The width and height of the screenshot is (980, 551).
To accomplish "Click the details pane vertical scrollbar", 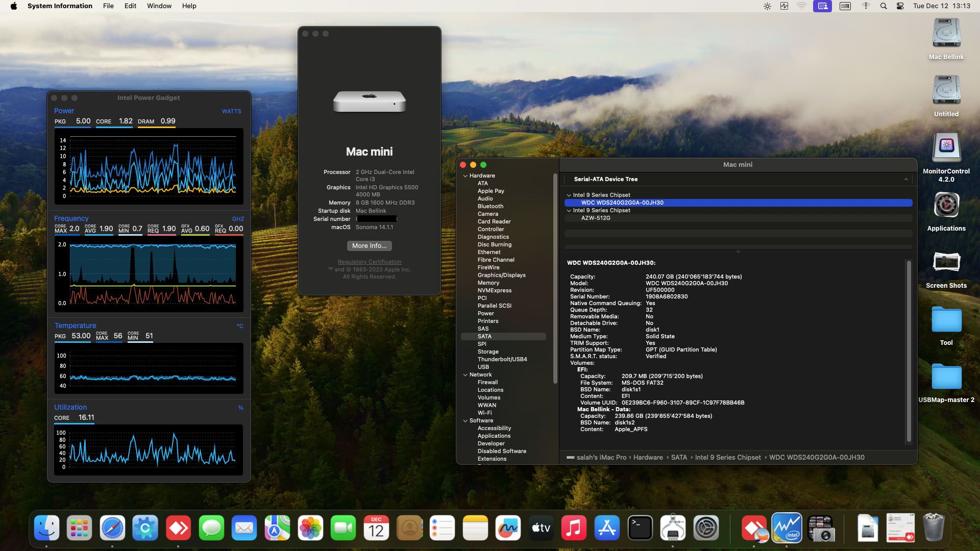I will point(909,351).
